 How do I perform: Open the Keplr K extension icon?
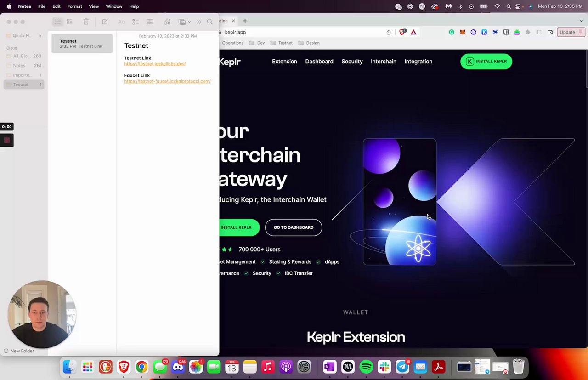point(484,32)
